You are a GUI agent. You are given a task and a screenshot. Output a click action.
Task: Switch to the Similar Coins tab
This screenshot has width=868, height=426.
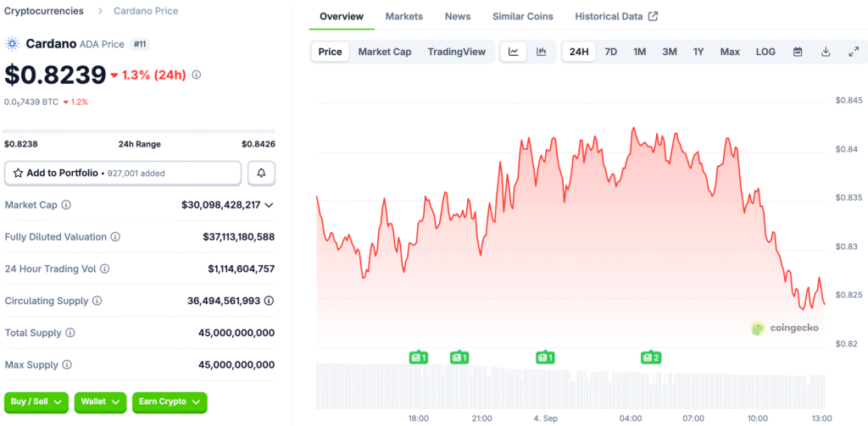point(522,16)
